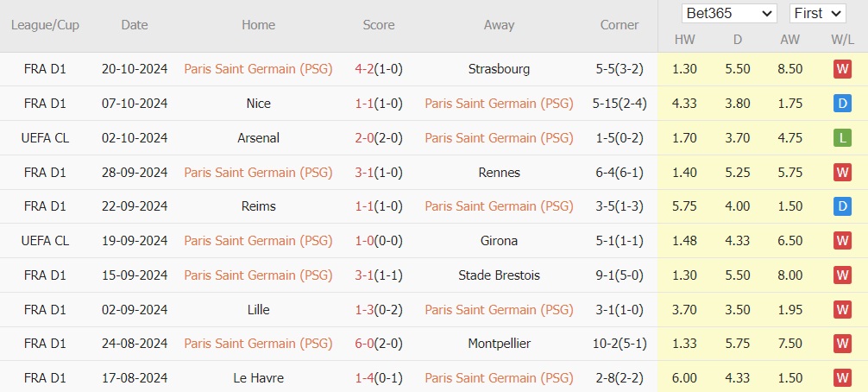Expand the First odds dropdown
Screen dimensions: 868x392
pos(818,13)
